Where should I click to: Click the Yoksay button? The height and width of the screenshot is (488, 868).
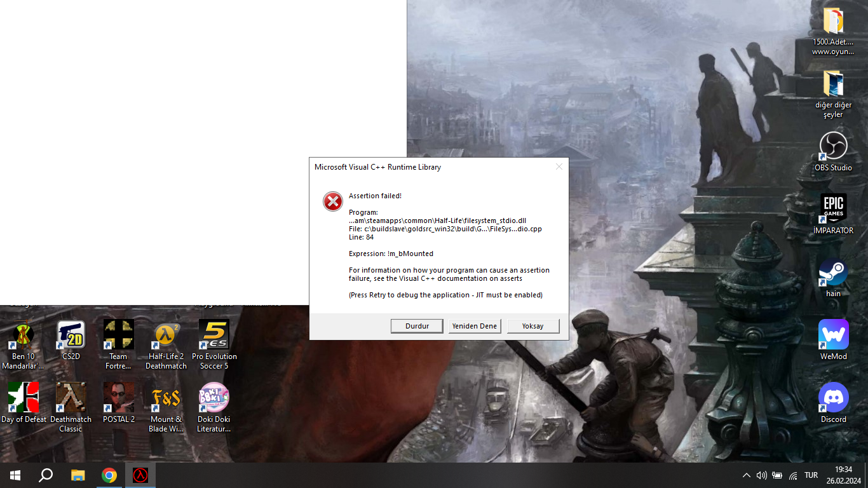coord(533,326)
